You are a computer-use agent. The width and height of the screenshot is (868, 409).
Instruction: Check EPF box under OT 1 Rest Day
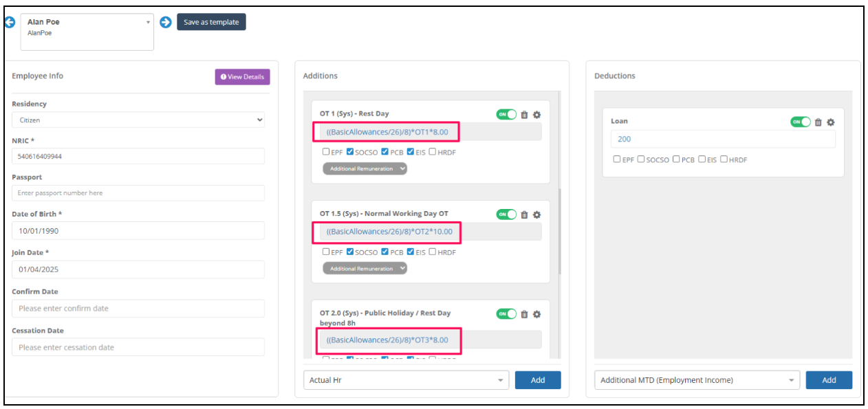pyautogui.click(x=326, y=152)
